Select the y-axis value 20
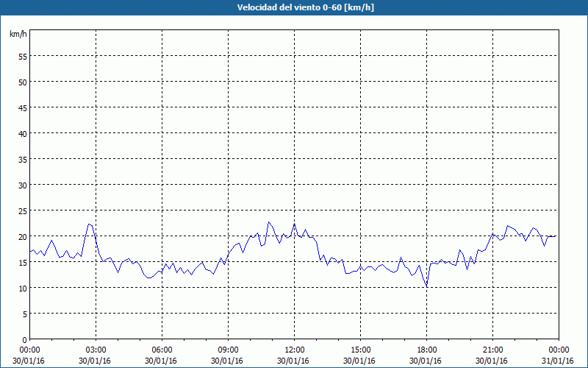 (x=23, y=236)
